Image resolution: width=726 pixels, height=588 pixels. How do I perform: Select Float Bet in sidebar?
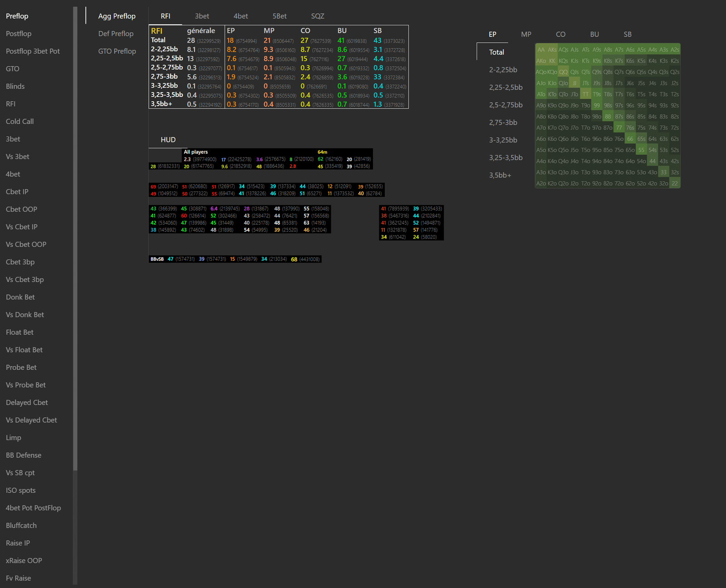pyautogui.click(x=20, y=333)
